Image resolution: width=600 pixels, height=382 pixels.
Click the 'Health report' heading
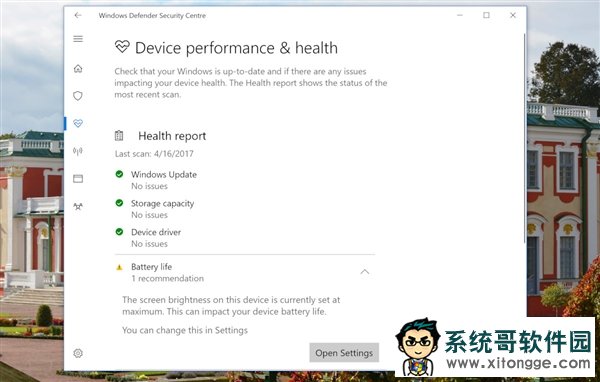click(172, 136)
